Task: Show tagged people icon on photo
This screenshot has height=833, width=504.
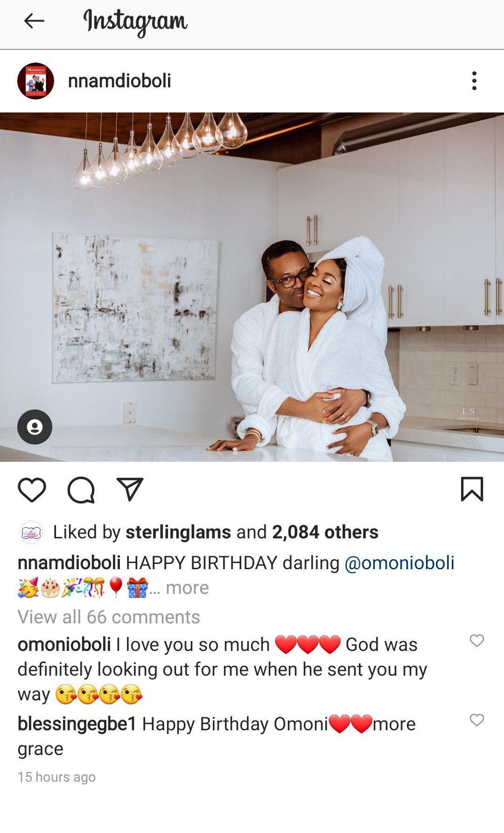Action: (x=35, y=427)
